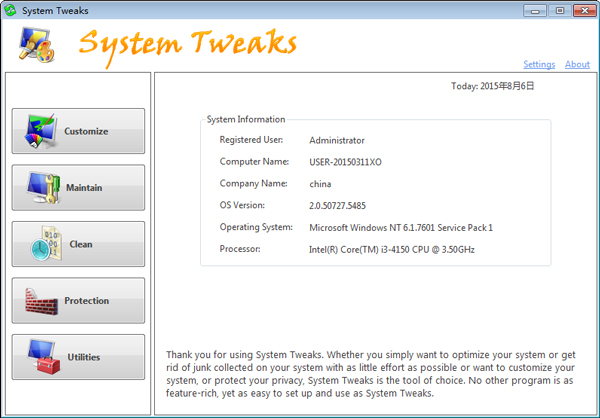Click the computer name USER-20150311XO

tap(345, 162)
